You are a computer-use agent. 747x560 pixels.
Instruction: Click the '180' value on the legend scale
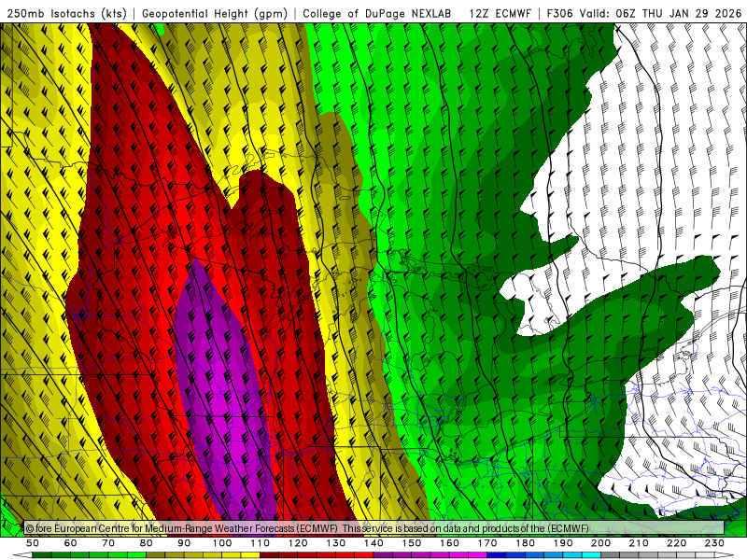click(x=525, y=543)
